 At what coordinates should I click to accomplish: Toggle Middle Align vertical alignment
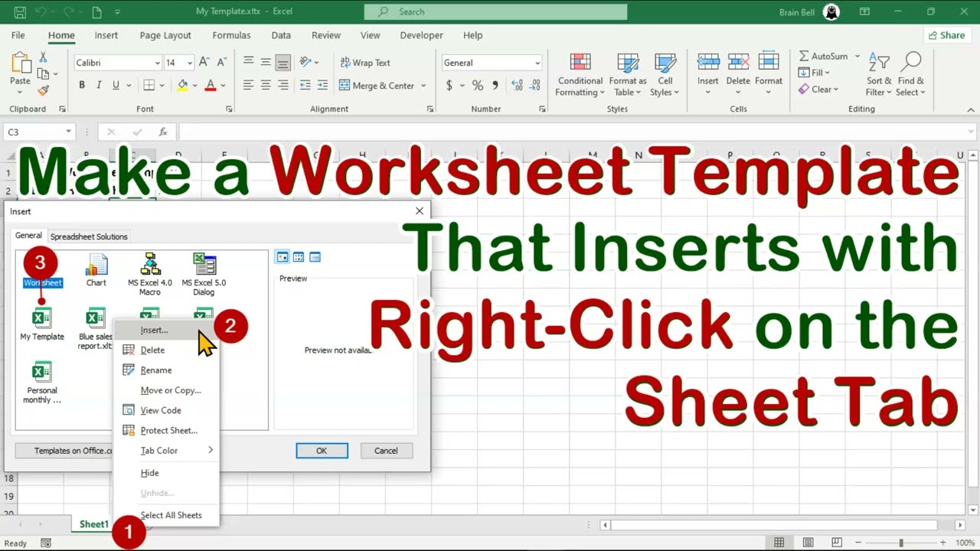(x=266, y=63)
